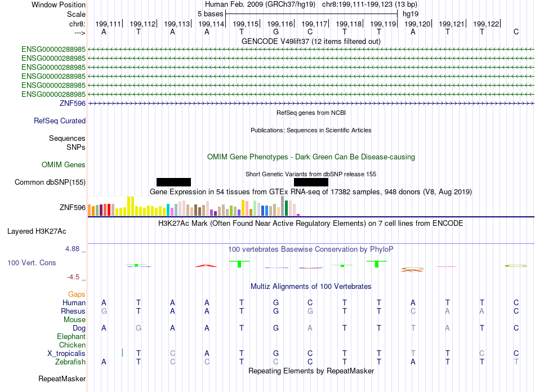The image size is (535, 392).
Task: Click the Gene Expression in 54 tissues title
Action: [x=311, y=191]
